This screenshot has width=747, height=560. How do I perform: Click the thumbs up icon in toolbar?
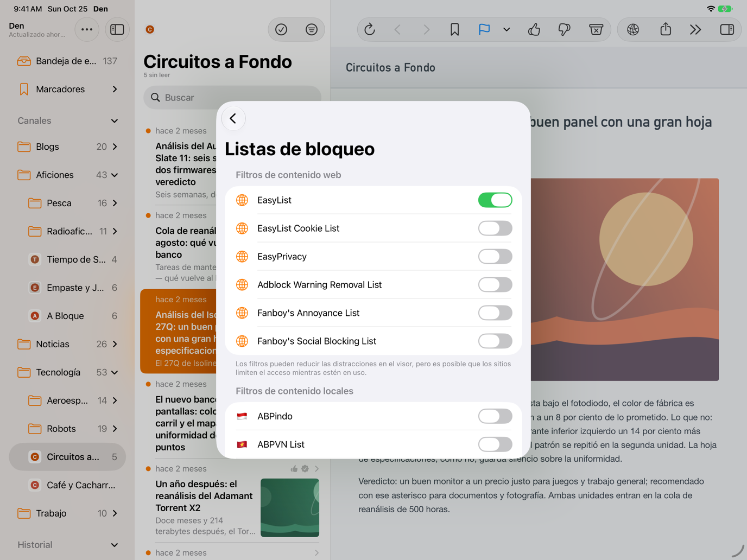(x=534, y=29)
